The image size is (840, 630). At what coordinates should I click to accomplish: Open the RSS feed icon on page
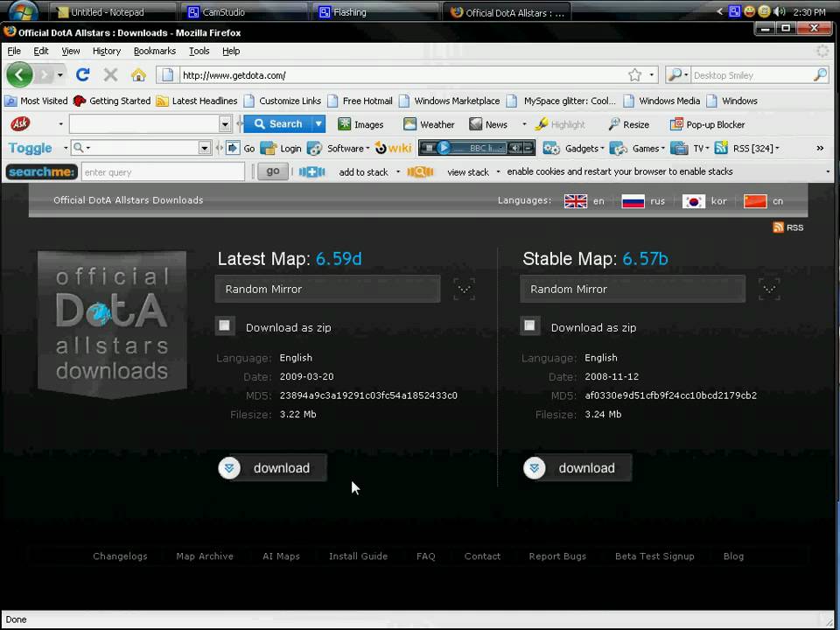[779, 227]
